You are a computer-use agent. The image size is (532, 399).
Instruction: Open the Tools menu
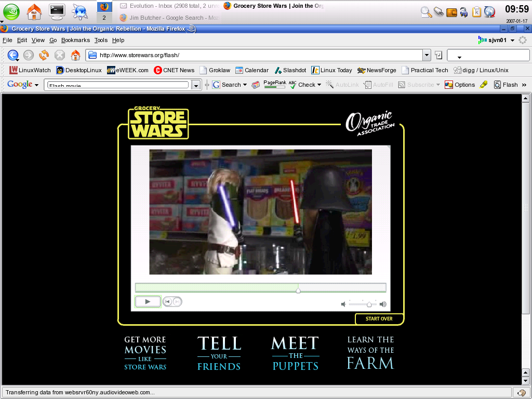point(101,40)
